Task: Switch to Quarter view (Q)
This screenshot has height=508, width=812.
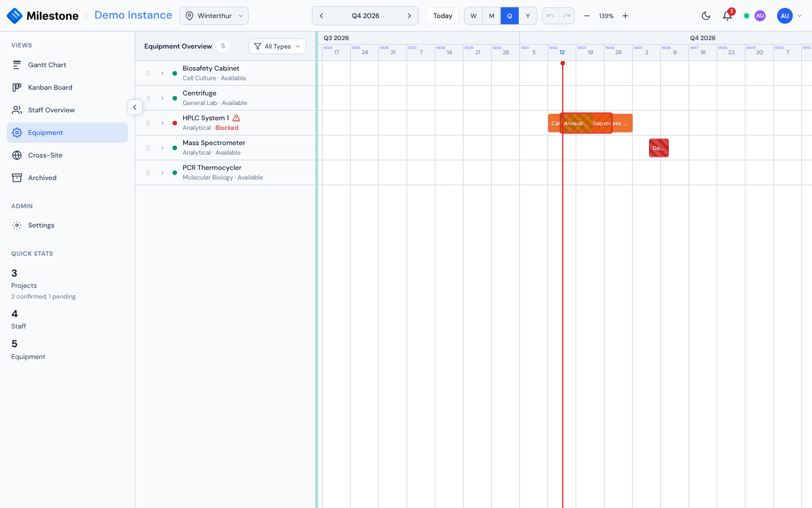Action: pyautogui.click(x=510, y=16)
